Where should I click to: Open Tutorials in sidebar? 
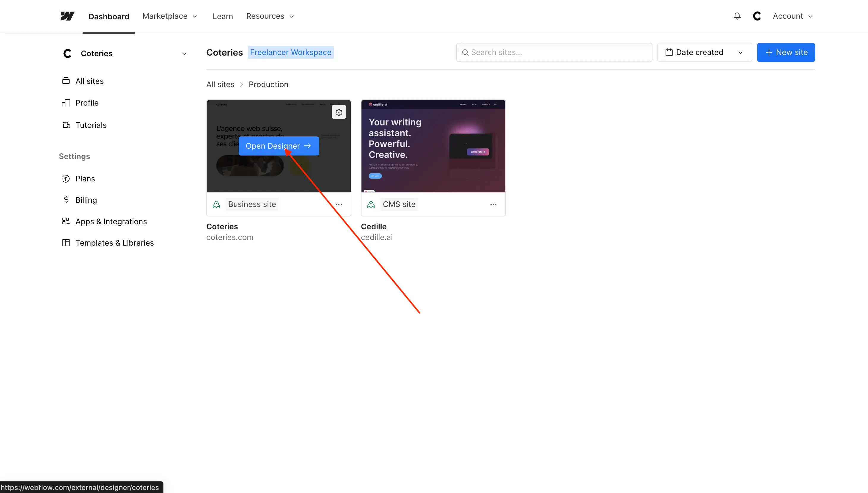[x=91, y=125]
